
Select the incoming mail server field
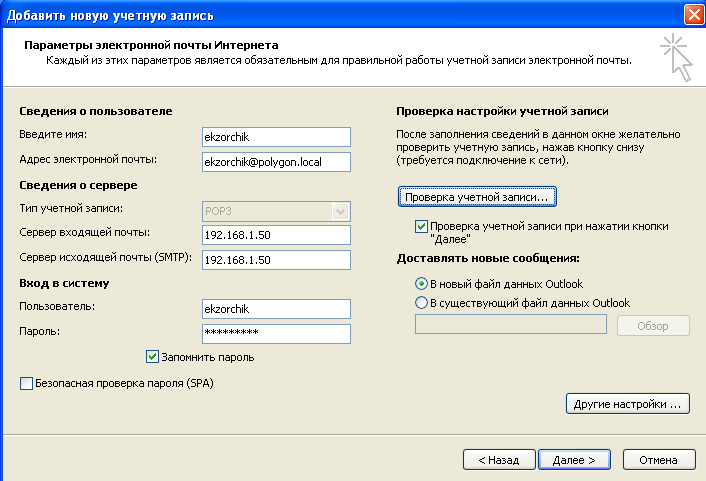tap(276, 235)
